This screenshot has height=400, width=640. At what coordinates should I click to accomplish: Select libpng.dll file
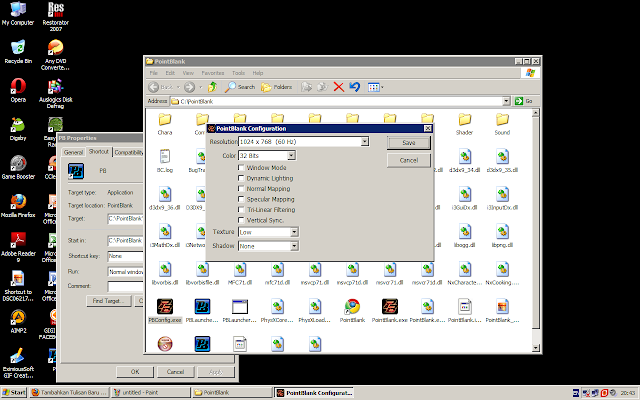coord(502,236)
